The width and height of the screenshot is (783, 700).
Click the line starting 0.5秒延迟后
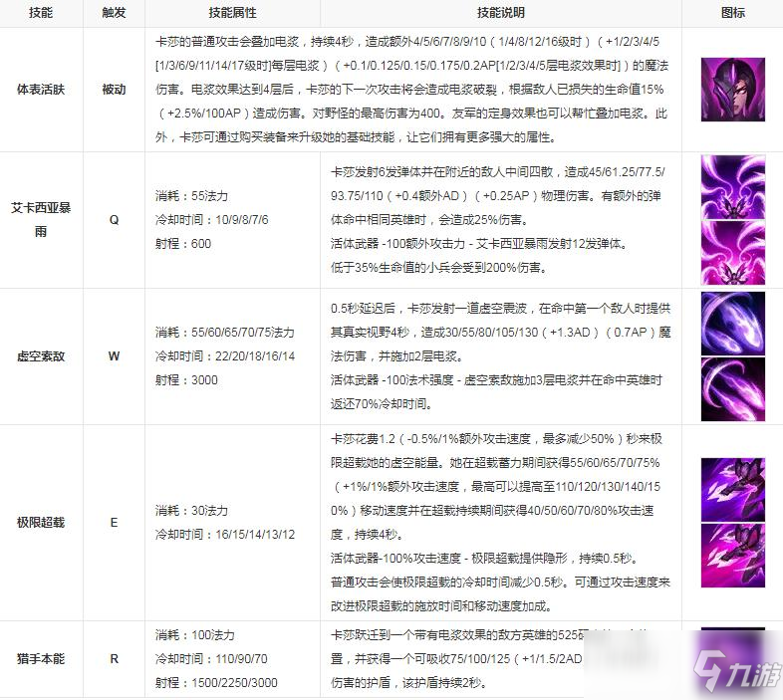[500, 309]
